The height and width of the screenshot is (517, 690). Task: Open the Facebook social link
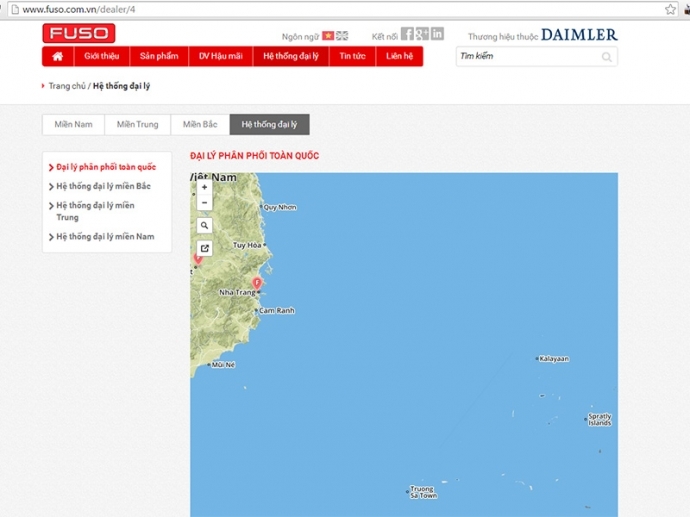(x=407, y=34)
